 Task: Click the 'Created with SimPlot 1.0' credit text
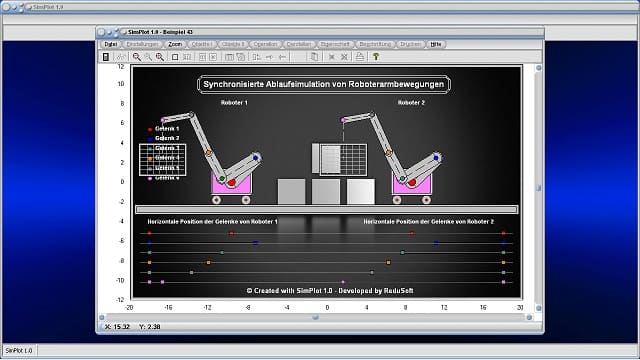pos(330,291)
